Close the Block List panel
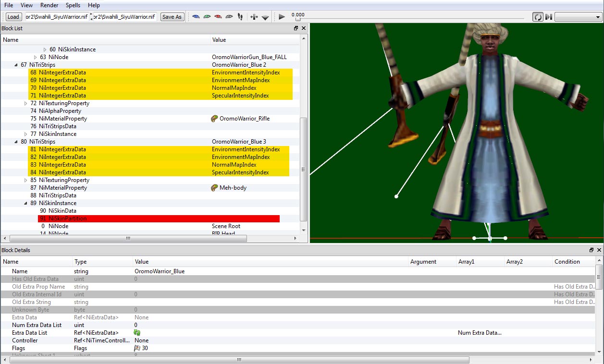This screenshot has width=604, height=364. 304,28
